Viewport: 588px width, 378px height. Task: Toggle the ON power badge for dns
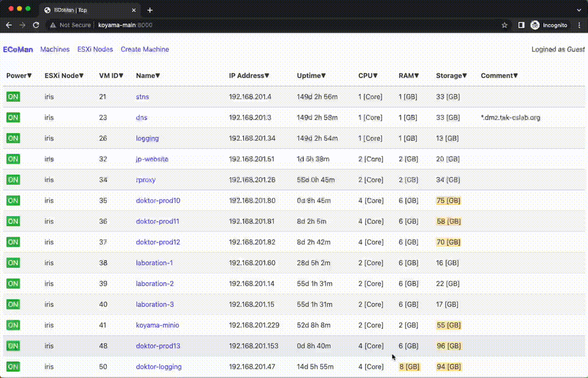[x=13, y=117]
